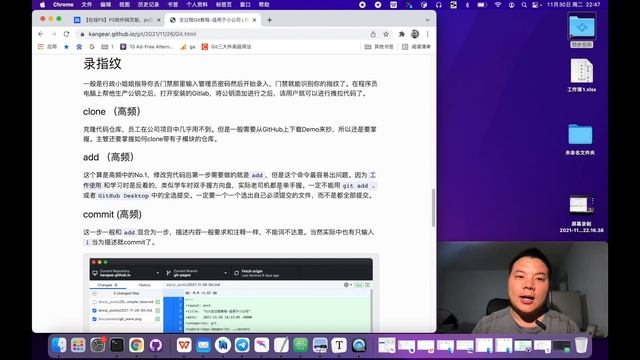The image size is (640, 360).
Task: Open the 书签 menu
Action: (173, 4)
